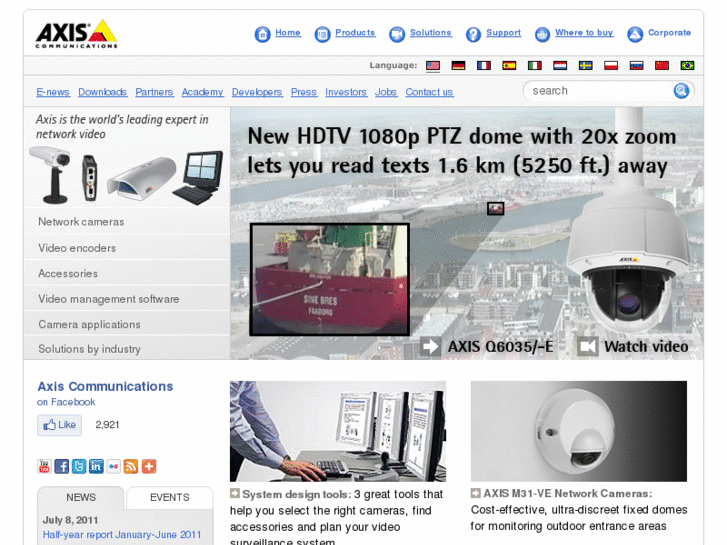Screen dimensions: 727x545
Task: Open the Developers link
Action: tap(257, 92)
